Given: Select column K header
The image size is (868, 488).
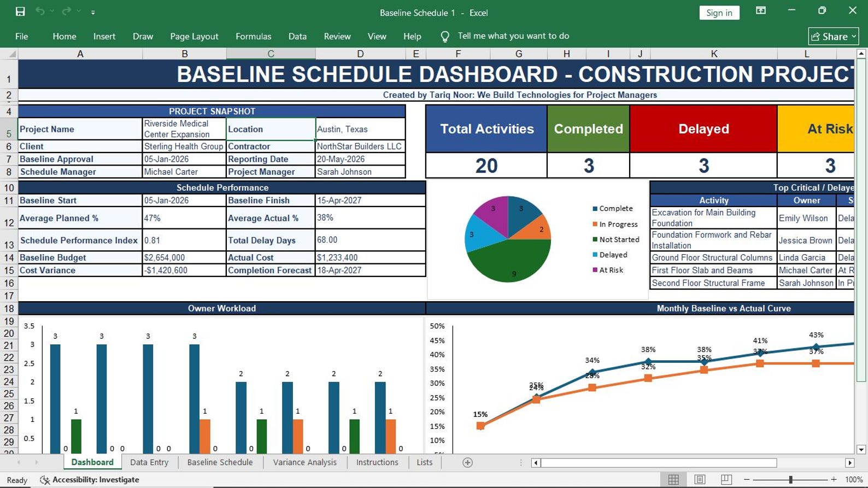Looking at the screenshot, I should 714,54.
